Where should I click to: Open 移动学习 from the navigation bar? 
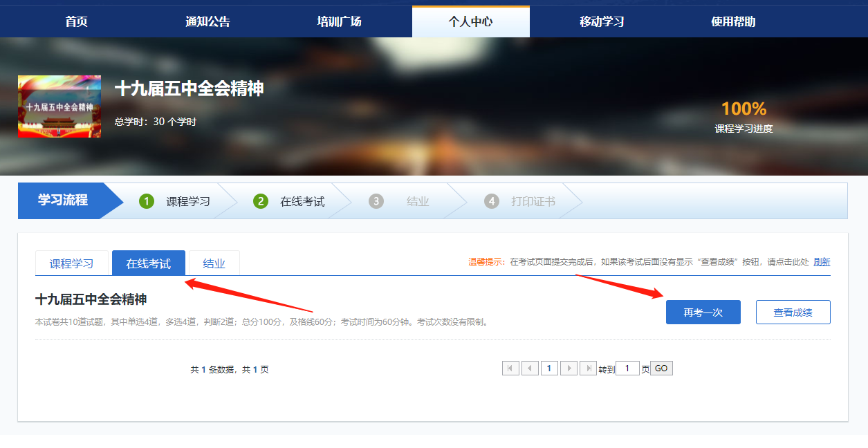(602, 21)
